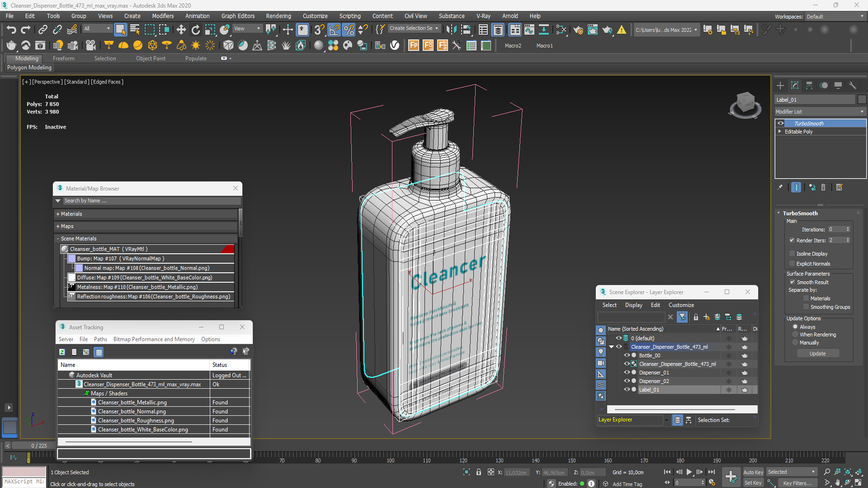Open the Utilities wrench tab in Command Panel
Image resolution: width=868 pixels, height=488 pixels.
click(x=853, y=85)
